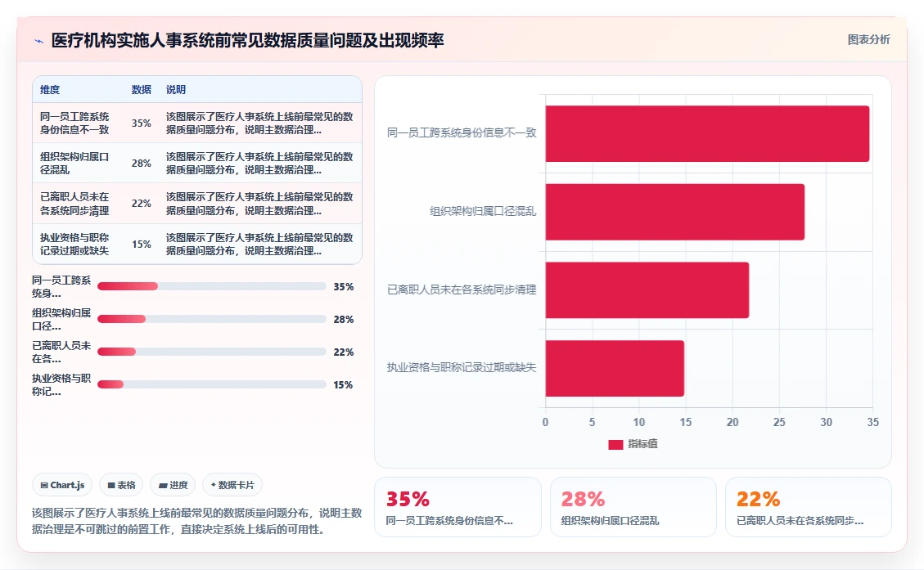Click the 说明 column header

176,89
